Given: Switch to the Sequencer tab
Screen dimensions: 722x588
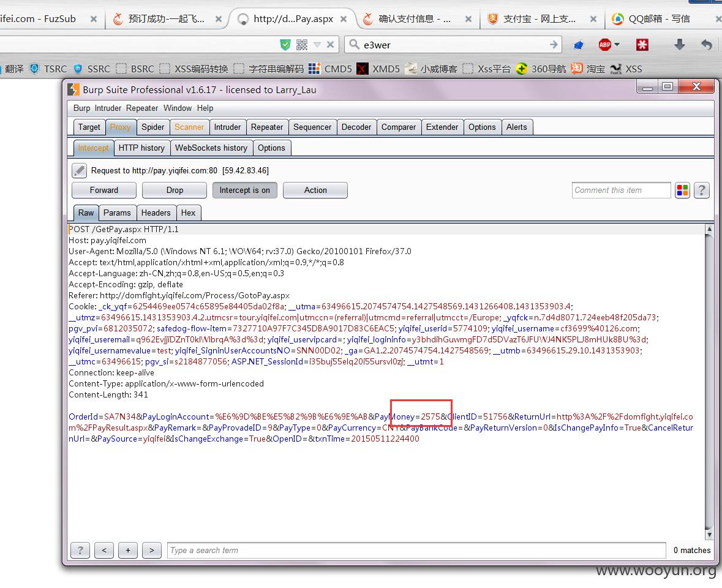Looking at the screenshot, I should [x=312, y=127].
